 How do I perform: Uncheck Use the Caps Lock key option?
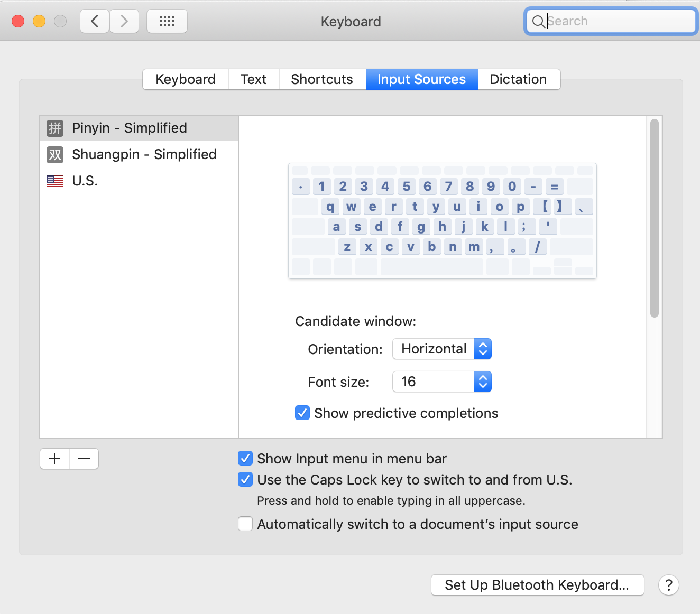[x=245, y=479]
